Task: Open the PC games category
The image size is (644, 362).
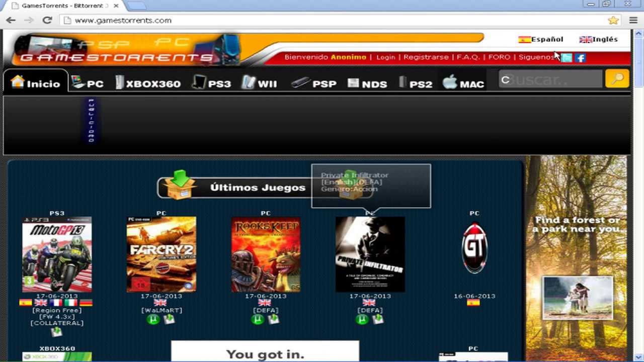Action: tap(87, 82)
